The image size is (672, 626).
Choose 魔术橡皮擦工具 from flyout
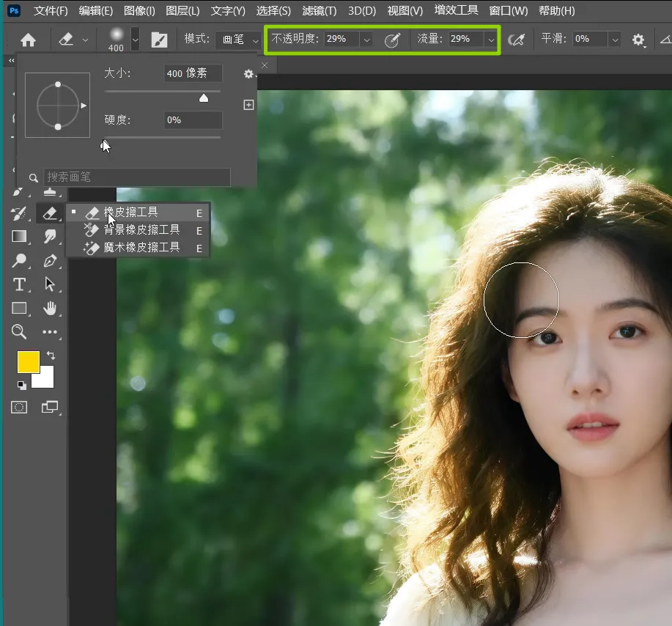tap(141, 248)
